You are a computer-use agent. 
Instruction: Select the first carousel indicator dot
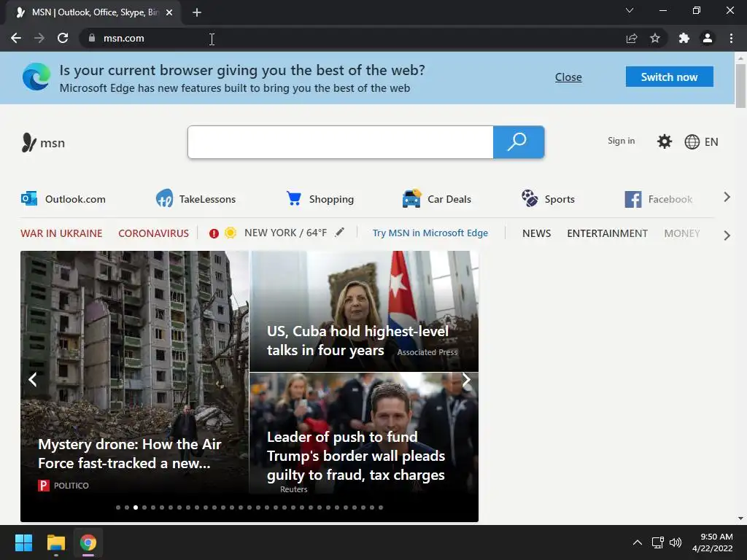118,507
